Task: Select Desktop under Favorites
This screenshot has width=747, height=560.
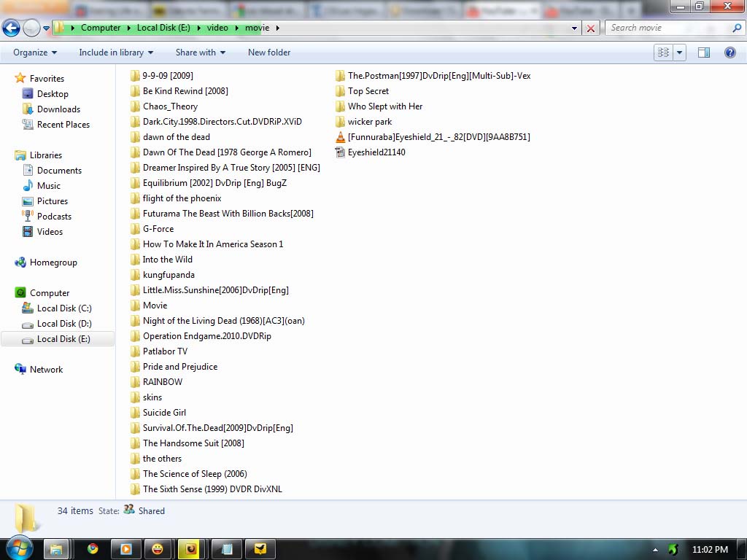Action: coord(53,94)
